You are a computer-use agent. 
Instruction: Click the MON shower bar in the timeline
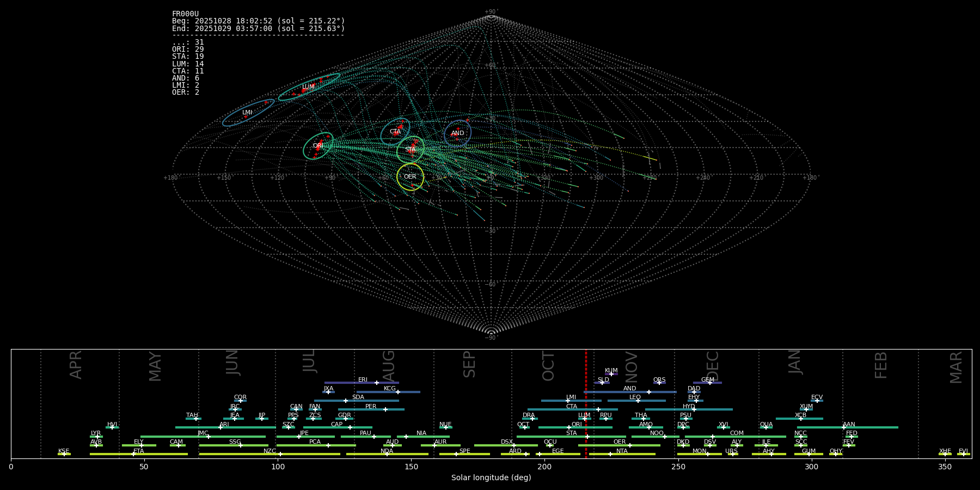coord(700,454)
